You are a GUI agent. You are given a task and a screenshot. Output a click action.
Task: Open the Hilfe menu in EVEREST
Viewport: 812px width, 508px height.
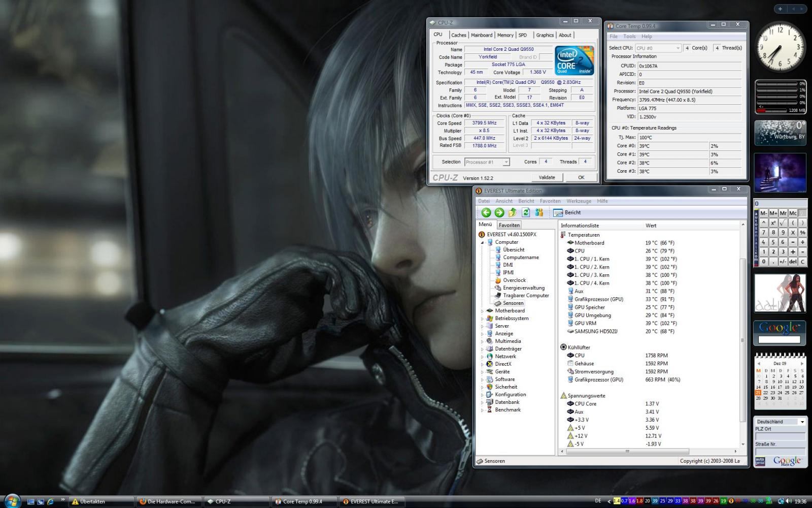602,201
